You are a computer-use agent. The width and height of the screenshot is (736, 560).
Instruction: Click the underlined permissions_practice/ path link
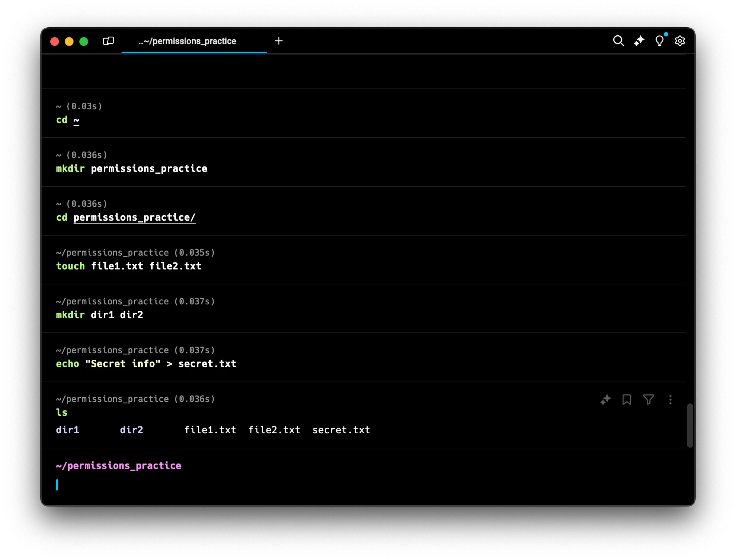(x=134, y=217)
